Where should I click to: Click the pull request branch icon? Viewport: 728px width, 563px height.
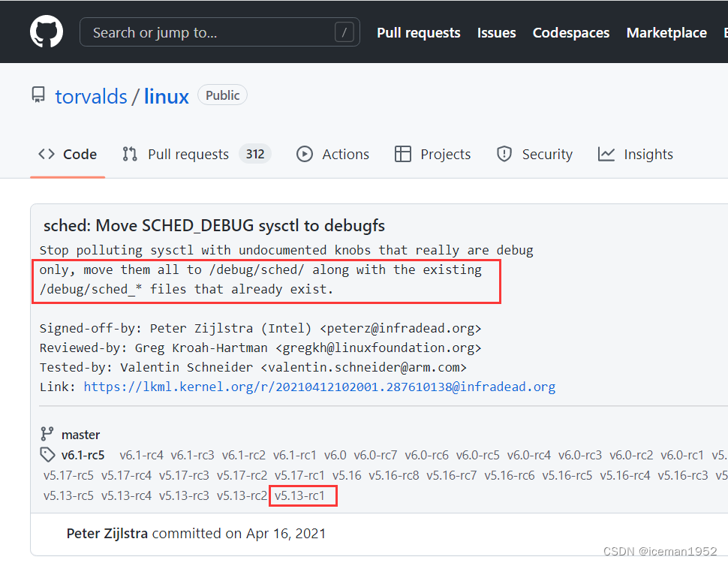click(130, 154)
